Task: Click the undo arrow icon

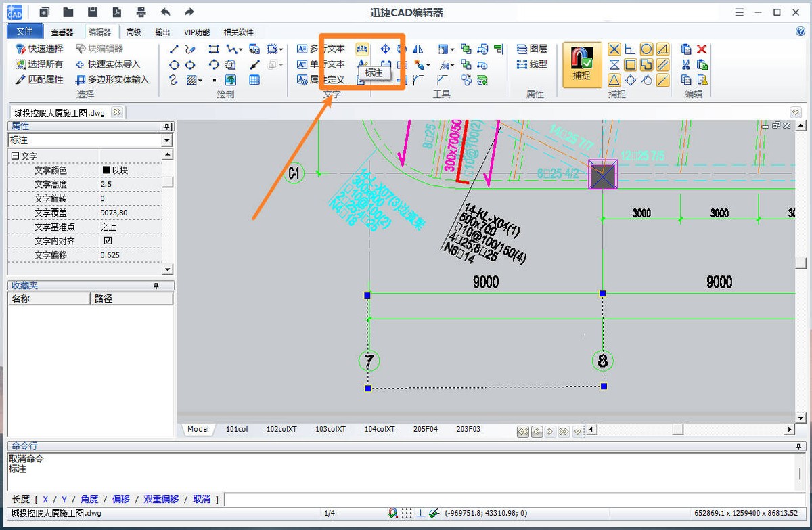Action: click(x=165, y=12)
